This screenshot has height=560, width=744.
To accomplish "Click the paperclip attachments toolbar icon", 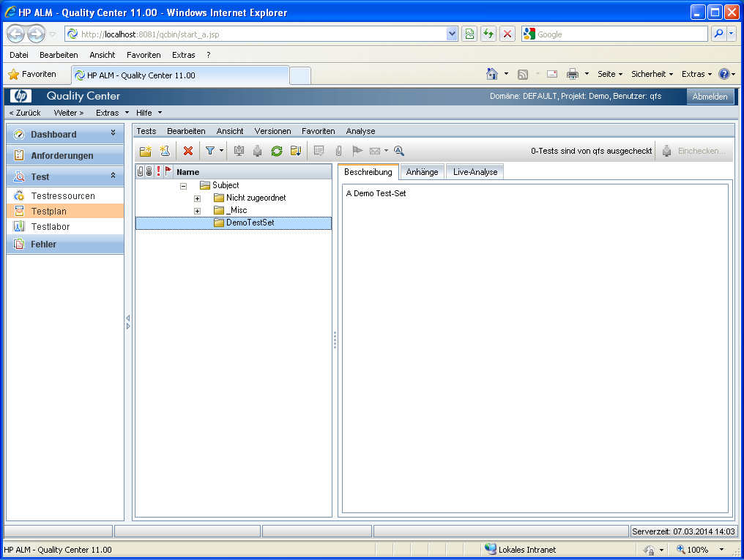I will (x=338, y=151).
